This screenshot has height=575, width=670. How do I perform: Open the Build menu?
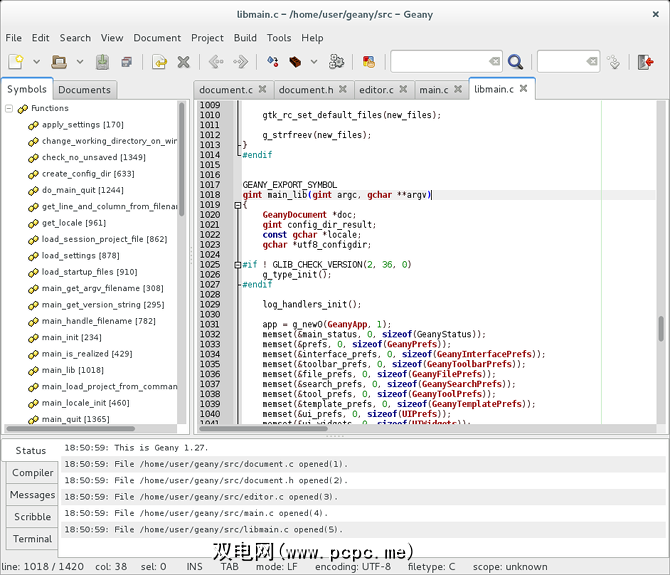coord(245,38)
